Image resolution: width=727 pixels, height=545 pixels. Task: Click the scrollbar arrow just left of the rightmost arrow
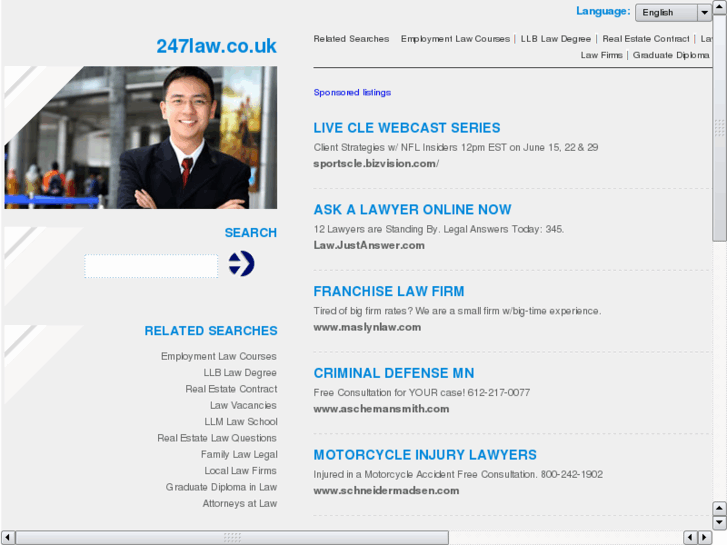coord(690,537)
